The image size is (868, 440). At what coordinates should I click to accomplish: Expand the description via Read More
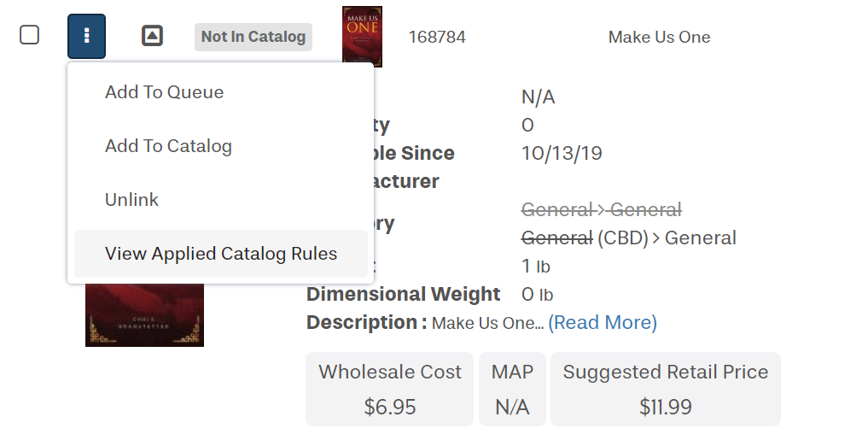602,323
